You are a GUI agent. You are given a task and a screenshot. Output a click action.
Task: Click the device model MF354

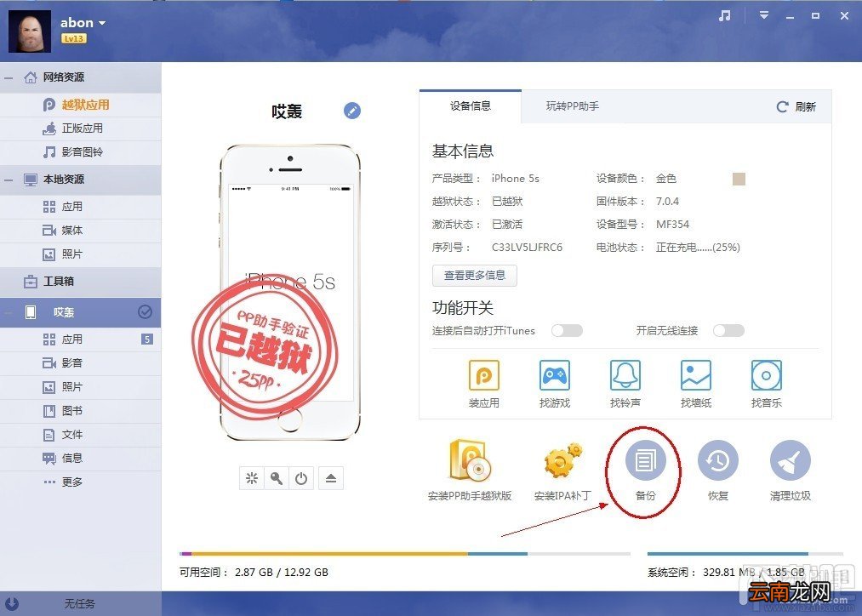[671, 225]
